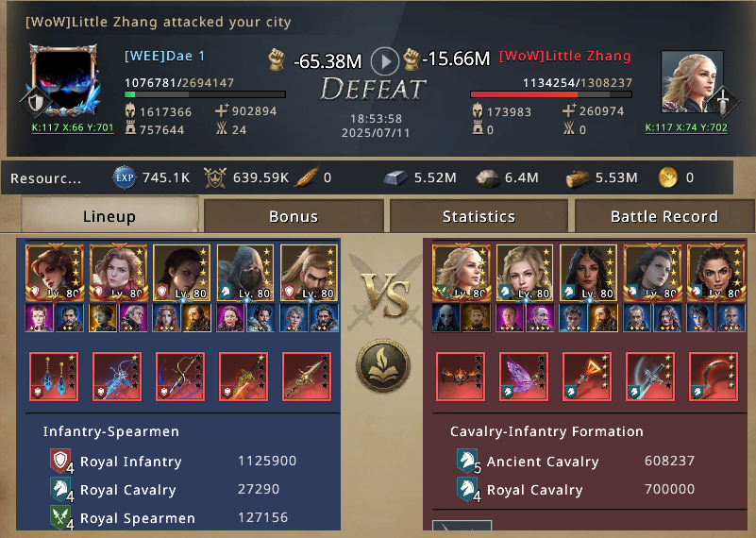Select the hooded masked hero portrait

(245, 273)
